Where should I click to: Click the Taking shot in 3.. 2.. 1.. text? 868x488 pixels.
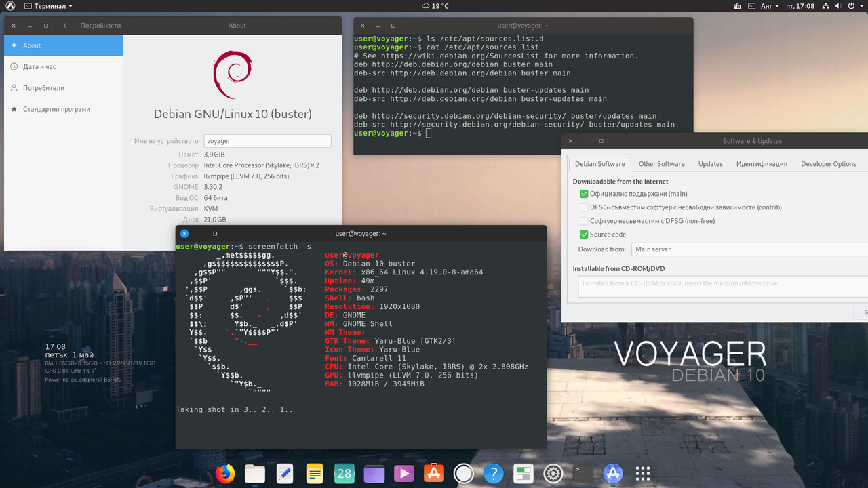235,409
